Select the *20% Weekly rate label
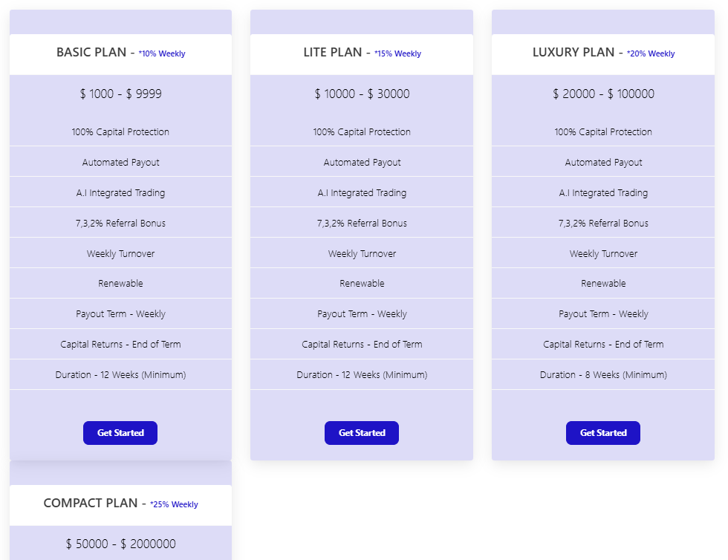This screenshot has width=728, height=560. pos(651,54)
